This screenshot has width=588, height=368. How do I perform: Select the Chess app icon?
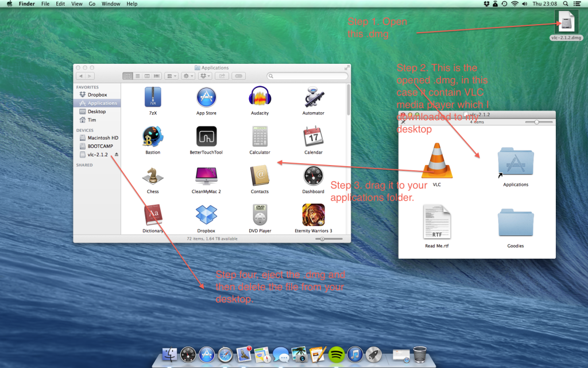coord(153,176)
